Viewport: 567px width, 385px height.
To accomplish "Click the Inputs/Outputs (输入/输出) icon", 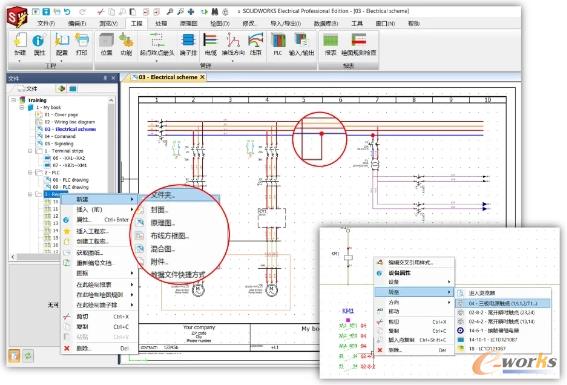I will tap(301, 44).
